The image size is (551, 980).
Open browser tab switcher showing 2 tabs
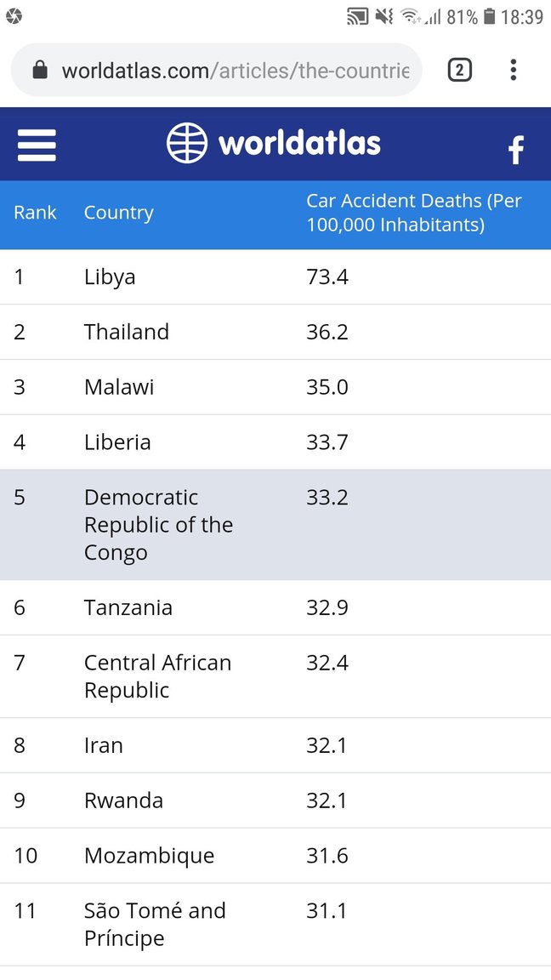pyautogui.click(x=459, y=70)
